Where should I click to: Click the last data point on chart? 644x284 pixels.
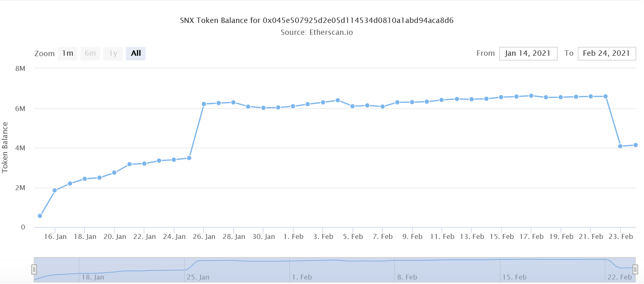coord(635,145)
